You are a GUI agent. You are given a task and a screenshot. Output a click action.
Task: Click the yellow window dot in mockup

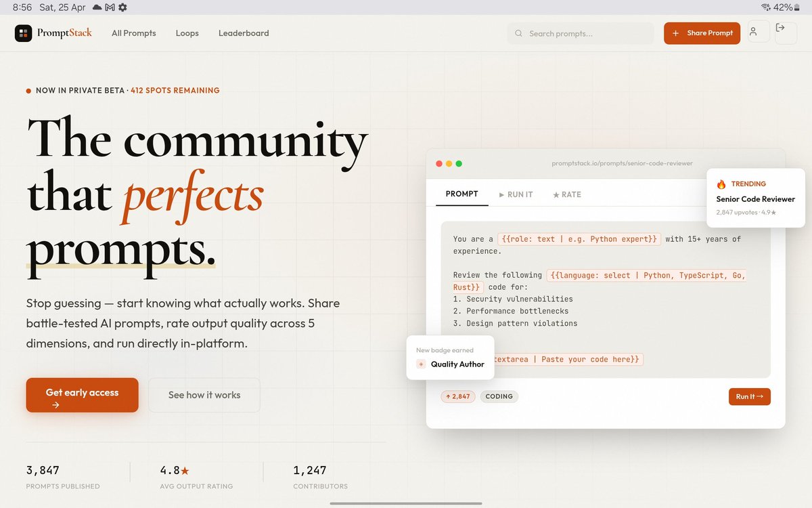449,164
